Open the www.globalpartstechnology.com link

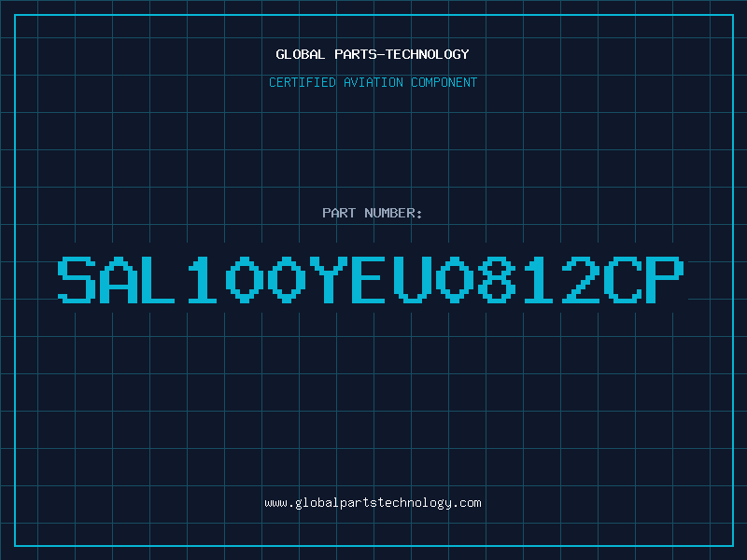pyautogui.click(x=373, y=503)
